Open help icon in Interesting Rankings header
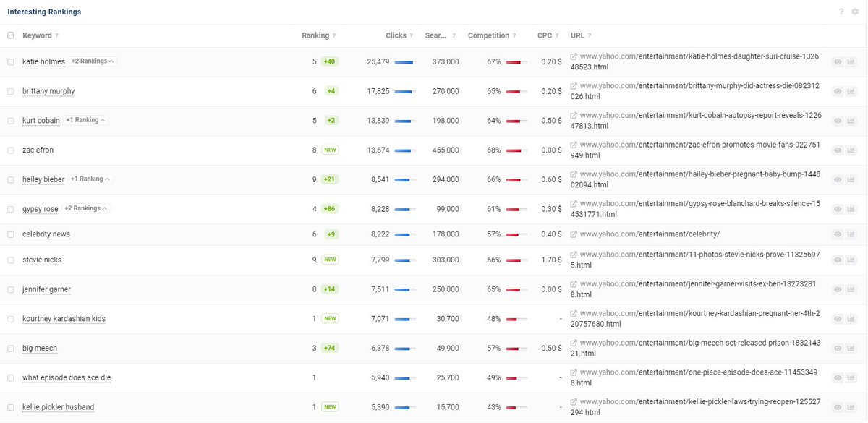The height and width of the screenshot is (423, 868). (841, 12)
